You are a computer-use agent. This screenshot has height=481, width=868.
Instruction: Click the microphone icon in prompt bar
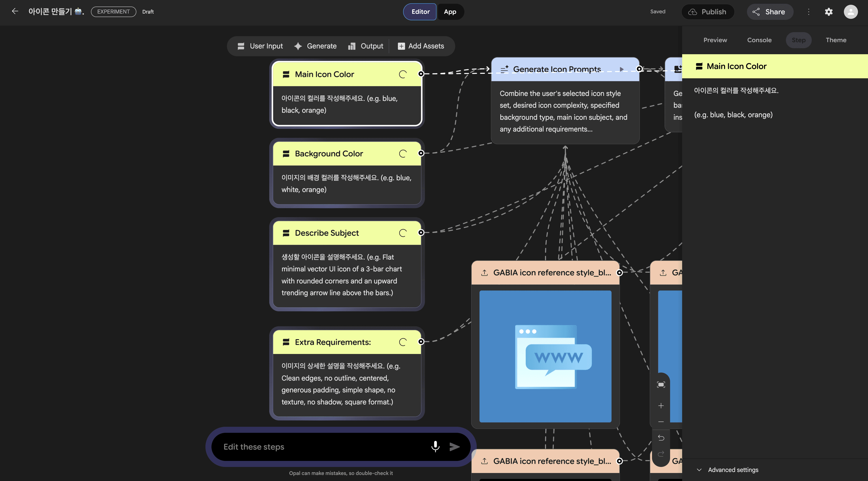coord(435,446)
